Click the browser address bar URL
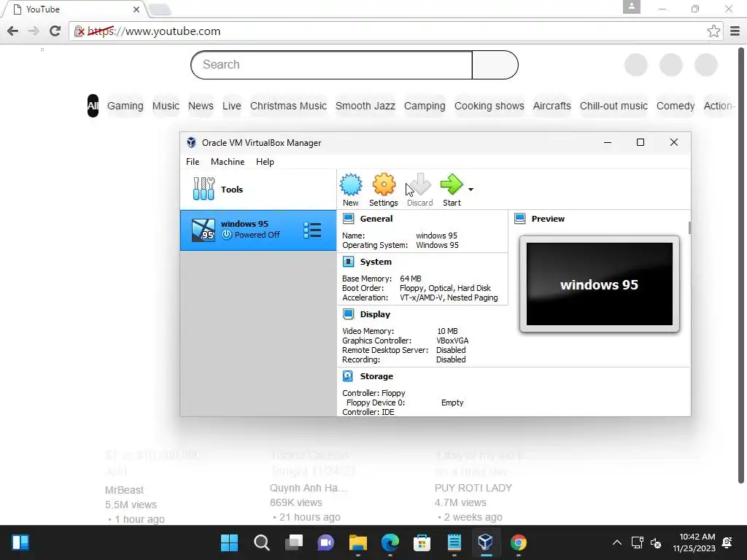 tap(153, 31)
